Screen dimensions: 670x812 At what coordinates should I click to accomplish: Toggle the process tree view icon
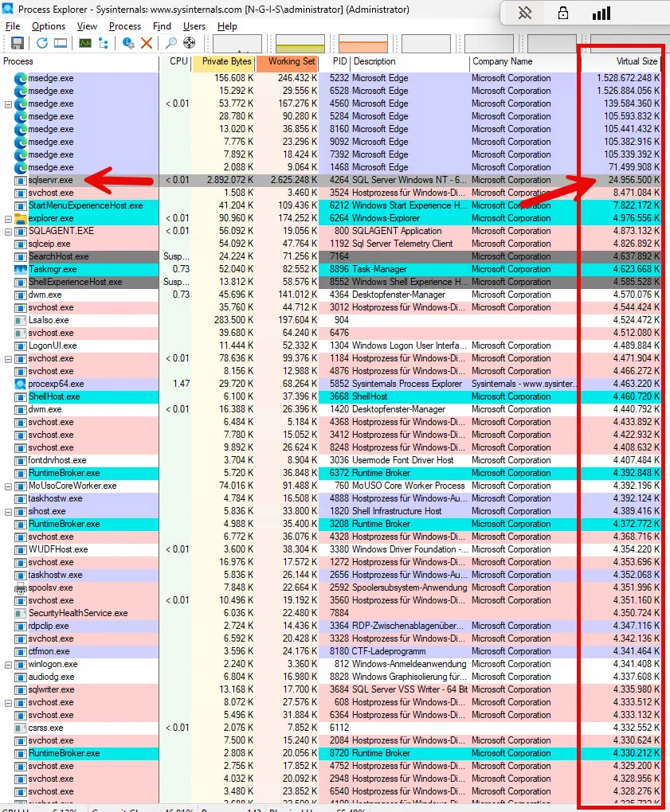coord(103,43)
